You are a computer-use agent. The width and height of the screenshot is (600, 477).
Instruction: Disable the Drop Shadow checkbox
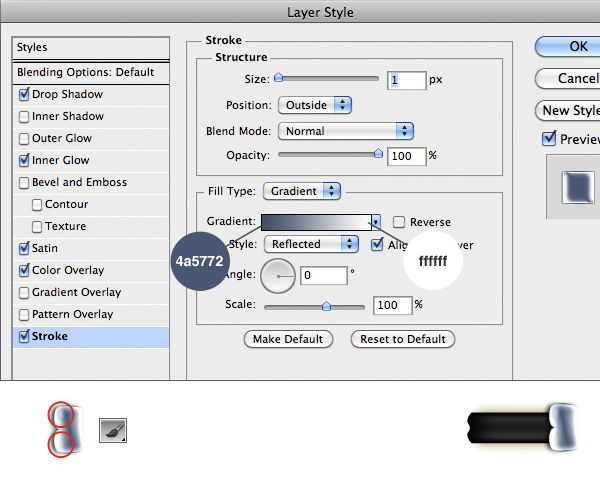(x=24, y=95)
